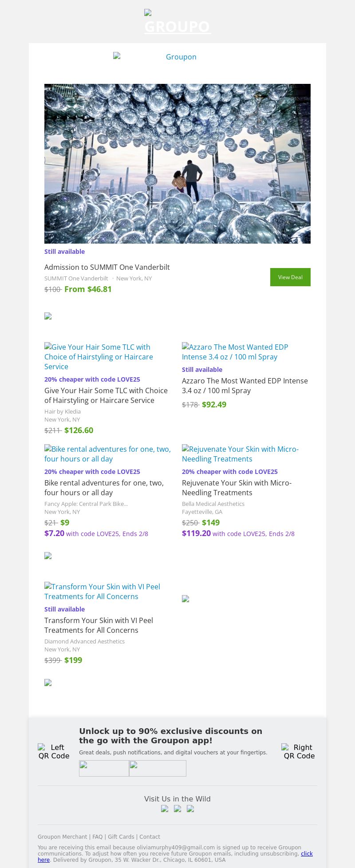Open the VI Peel Treatments deal

99,625
